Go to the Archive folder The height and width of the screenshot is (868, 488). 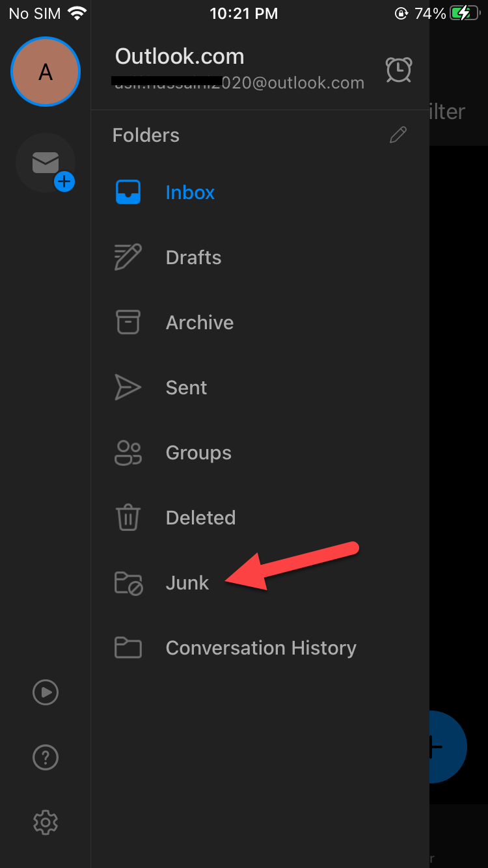(x=199, y=323)
